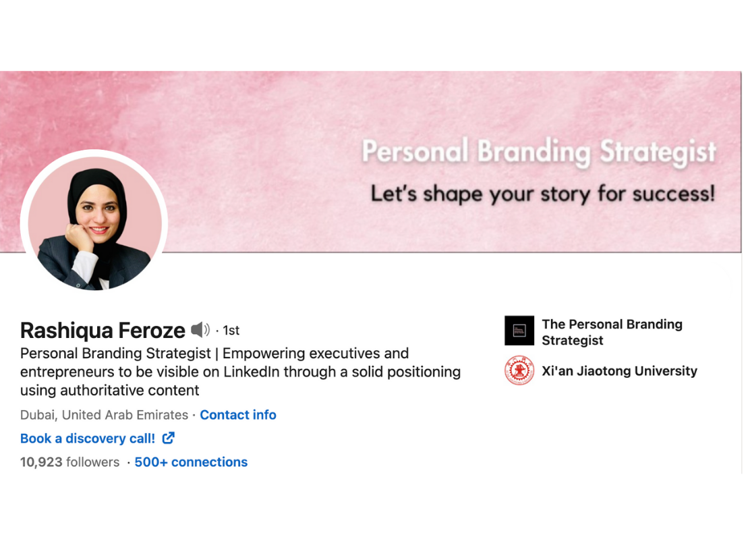This screenshot has height=560, width=746.
Task: Play the name pronunciation speaker icon
Action: pos(200,330)
